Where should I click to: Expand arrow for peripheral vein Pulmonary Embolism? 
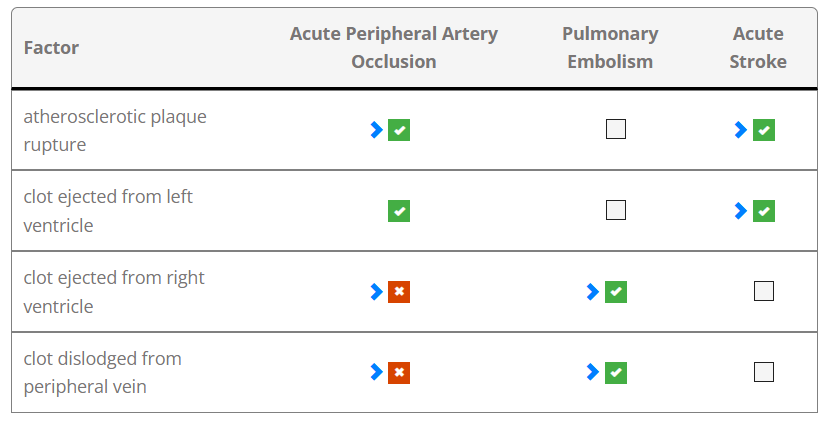pos(593,372)
